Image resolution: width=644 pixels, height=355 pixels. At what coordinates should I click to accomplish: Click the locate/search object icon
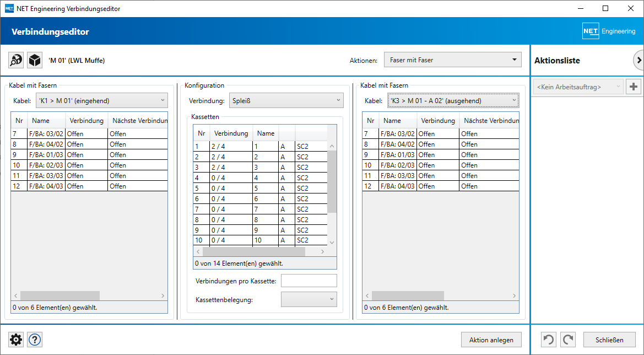[16, 60]
